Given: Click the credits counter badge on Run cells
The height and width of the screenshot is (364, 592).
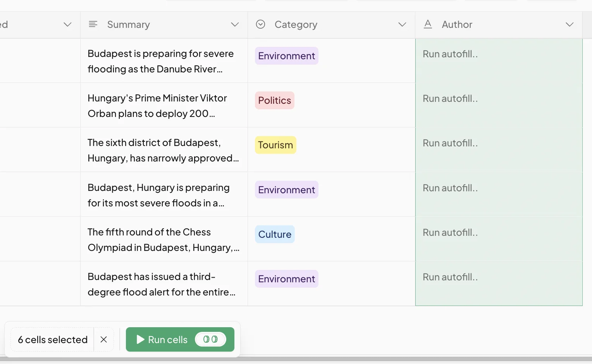Looking at the screenshot, I should 210,339.
